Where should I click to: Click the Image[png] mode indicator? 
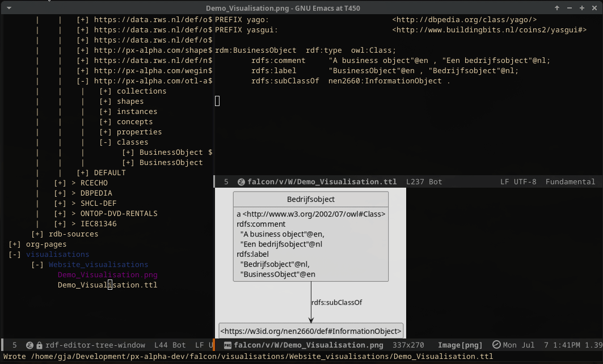tap(460, 345)
